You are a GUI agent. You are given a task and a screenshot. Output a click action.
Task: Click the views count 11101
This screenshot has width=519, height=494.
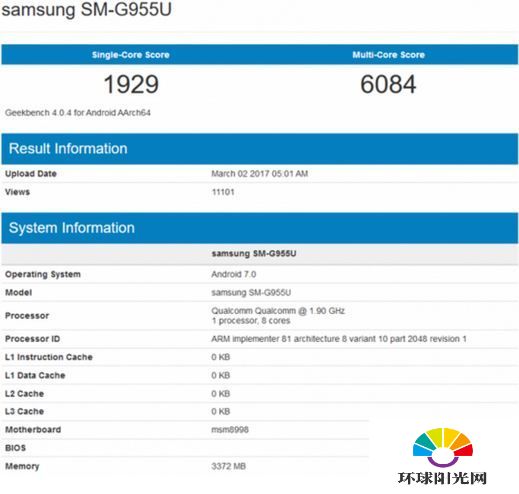(223, 192)
